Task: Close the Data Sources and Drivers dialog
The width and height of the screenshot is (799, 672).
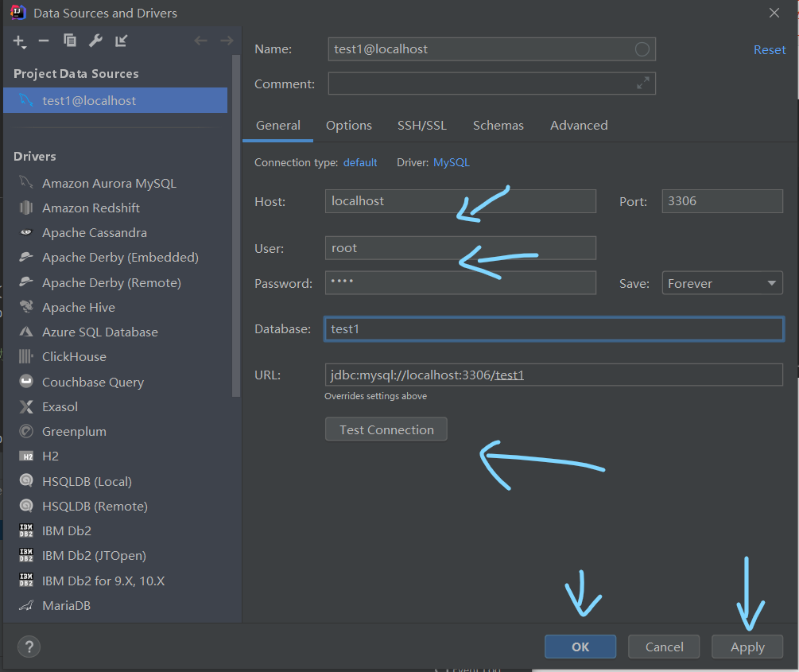Action: pos(774,13)
